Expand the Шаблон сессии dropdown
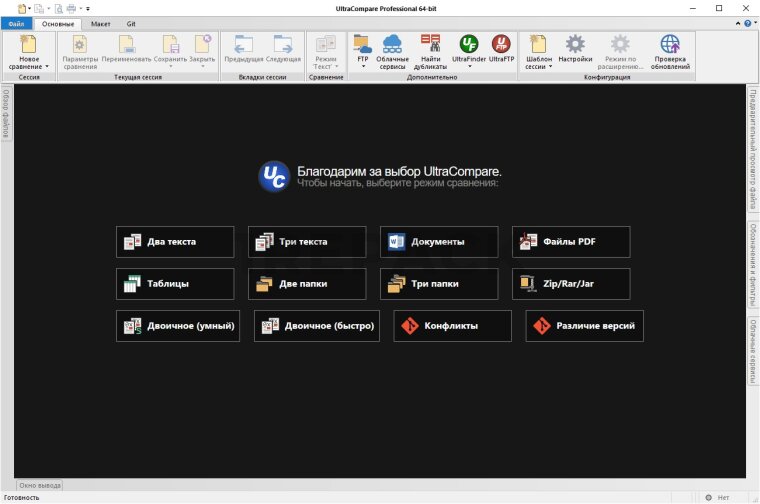This screenshot has width=760, height=504. click(550, 67)
